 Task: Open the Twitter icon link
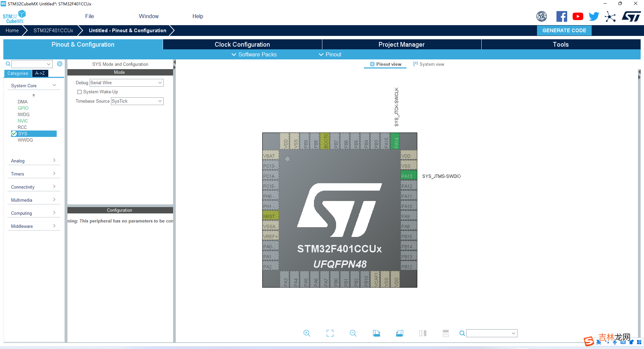pos(594,16)
